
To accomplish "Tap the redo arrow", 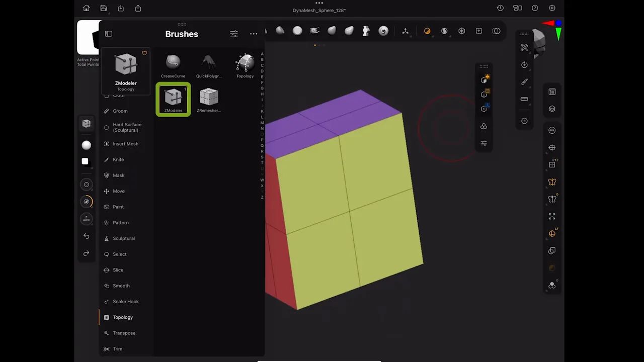I will pos(87,253).
